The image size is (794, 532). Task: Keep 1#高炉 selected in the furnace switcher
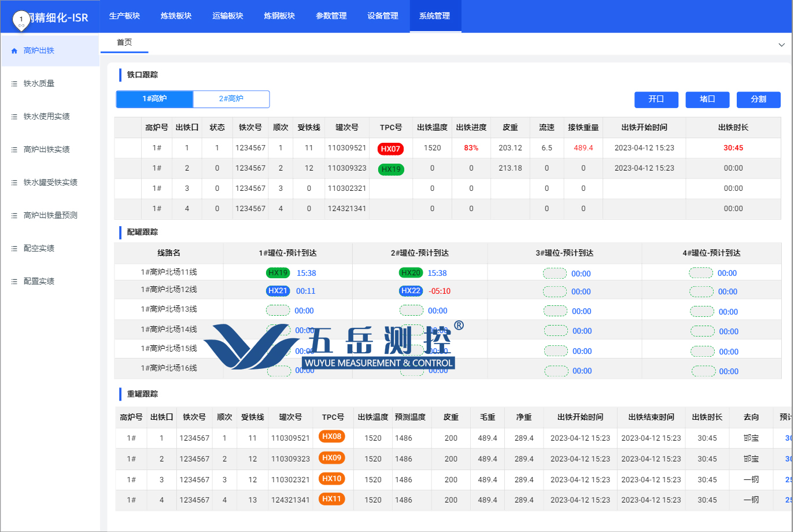[x=154, y=99]
